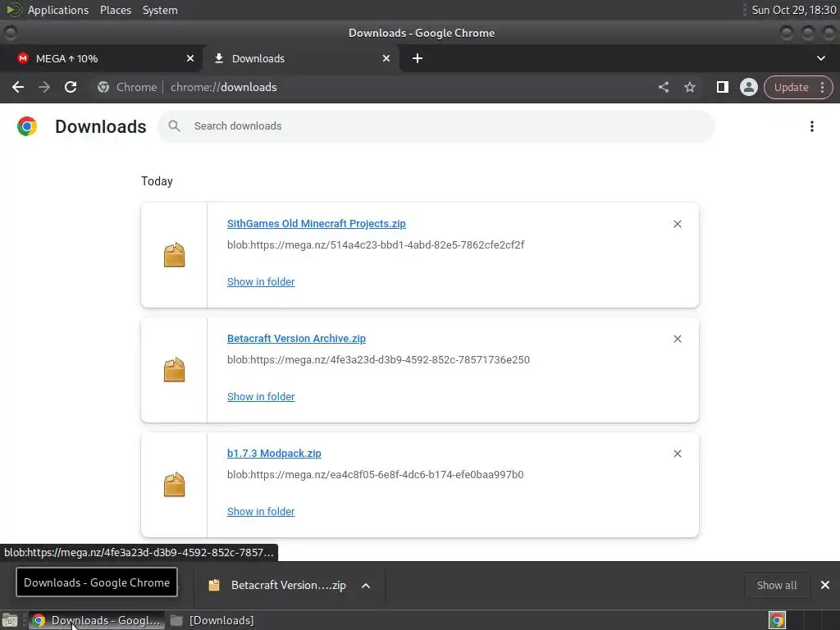
Task: Expand the tab search dropdown chevron
Action: [820, 58]
